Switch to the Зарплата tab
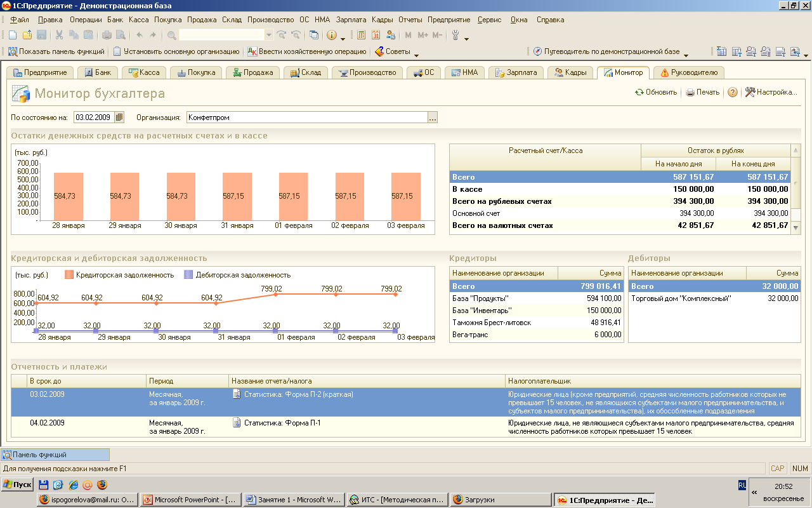The height and width of the screenshot is (508, 812). tap(516, 72)
